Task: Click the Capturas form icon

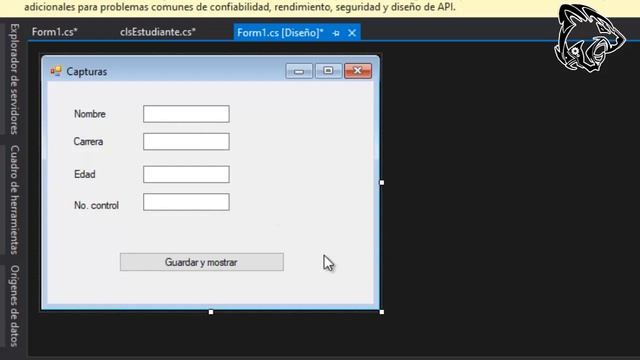Action: pyautogui.click(x=56, y=71)
